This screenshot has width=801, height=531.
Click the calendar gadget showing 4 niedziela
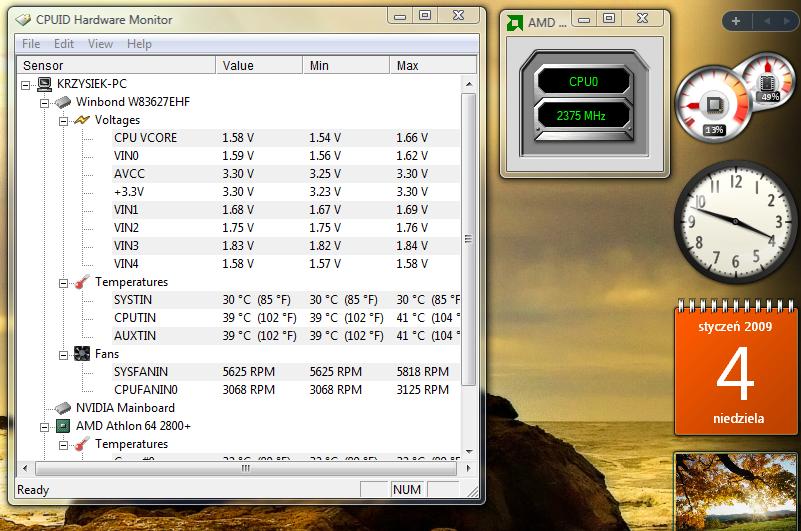[736, 369]
